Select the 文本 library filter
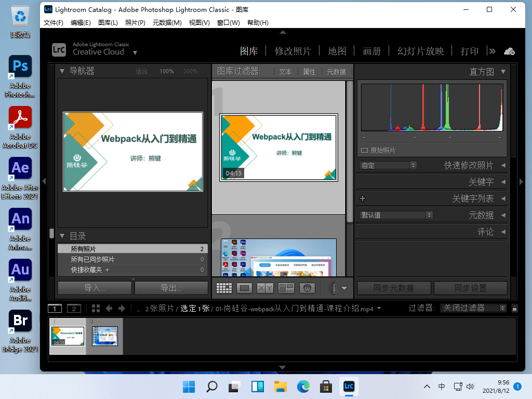 click(285, 72)
